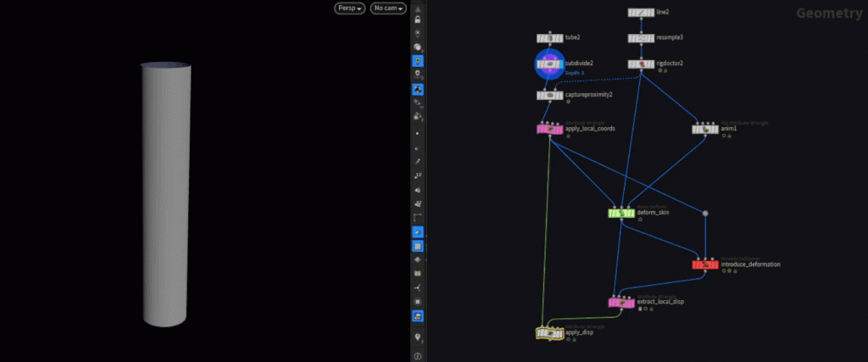Open the No cam camera dropdown
This screenshot has height=362, width=868.
click(x=389, y=8)
